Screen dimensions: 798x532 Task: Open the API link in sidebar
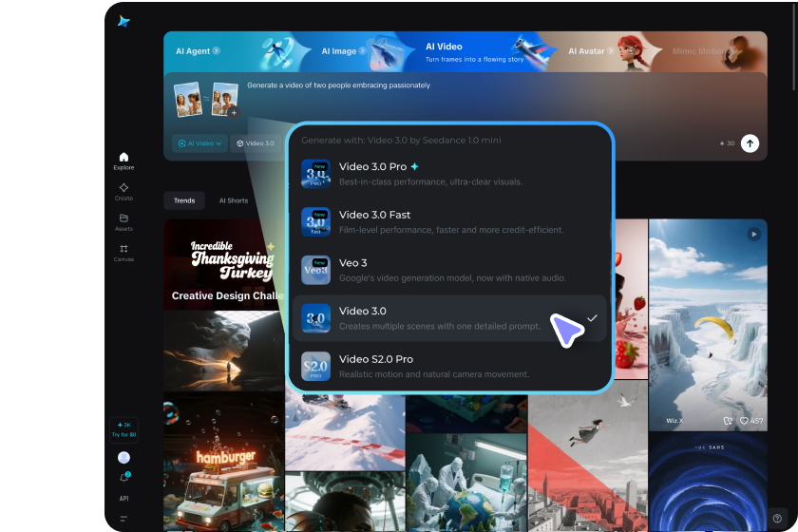click(123, 499)
